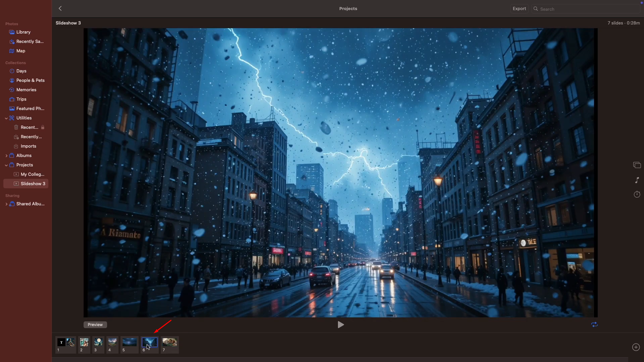
Task: Select the Utilities tools icon
Action: [12, 118]
